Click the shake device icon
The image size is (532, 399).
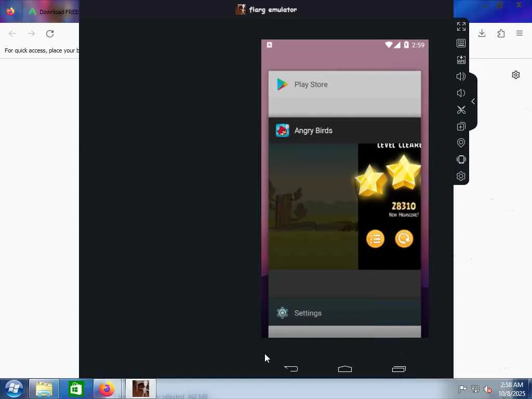461,159
